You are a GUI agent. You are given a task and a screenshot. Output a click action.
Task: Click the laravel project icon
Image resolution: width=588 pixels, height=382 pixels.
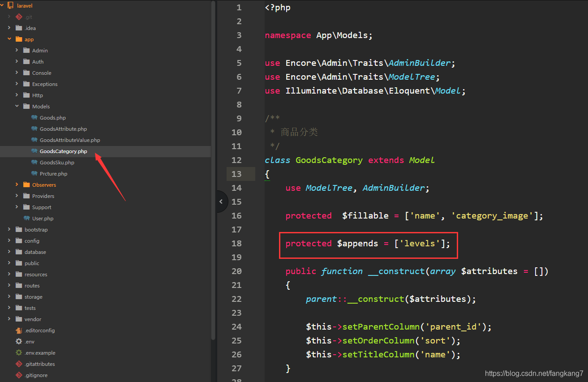tap(11, 6)
